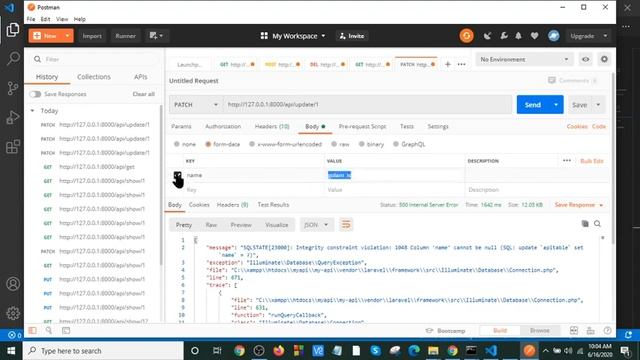Click the blue Send button
Image resolution: width=640 pixels, height=360 pixels.
(533, 105)
